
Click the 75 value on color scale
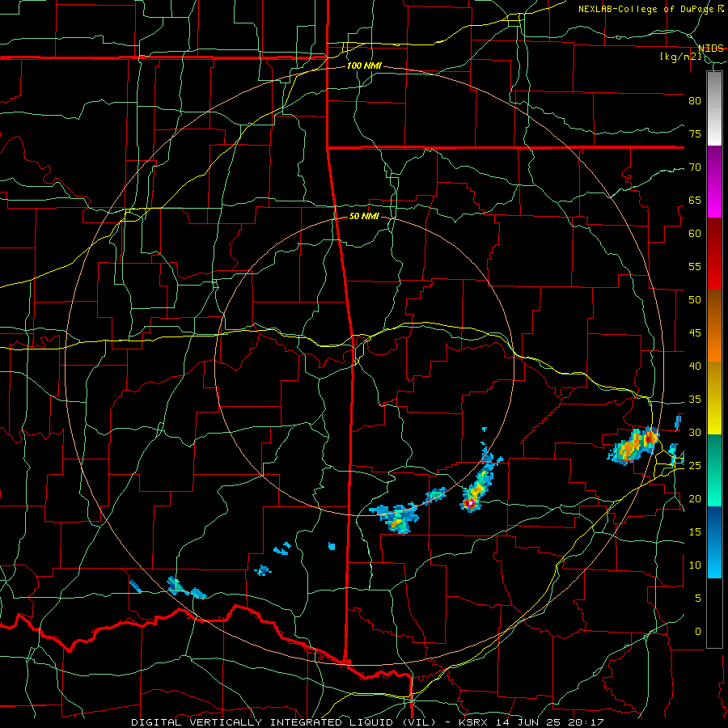pyautogui.click(x=695, y=133)
